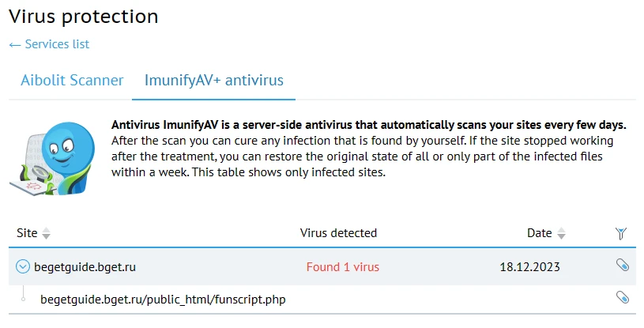Switch to the Aibolit Scanner tab
Image resolution: width=644 pixels, height=328 pixels.
click(72, 80)
